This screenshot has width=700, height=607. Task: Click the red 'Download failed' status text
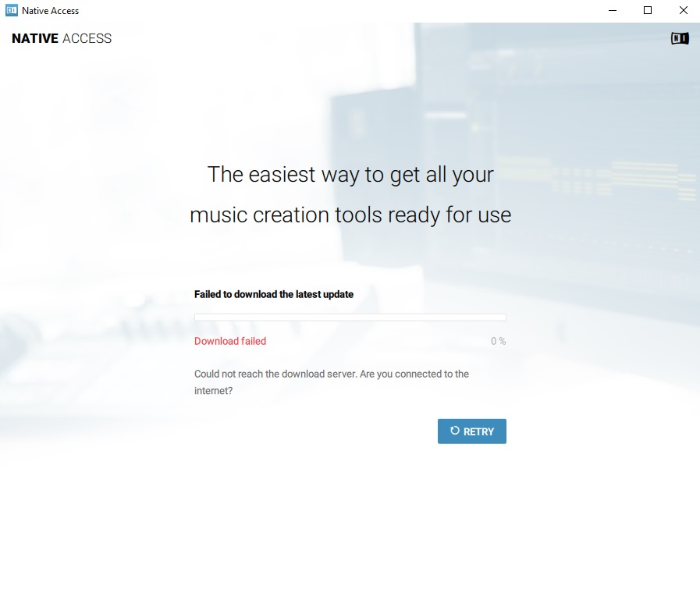(x=230, y=341)
